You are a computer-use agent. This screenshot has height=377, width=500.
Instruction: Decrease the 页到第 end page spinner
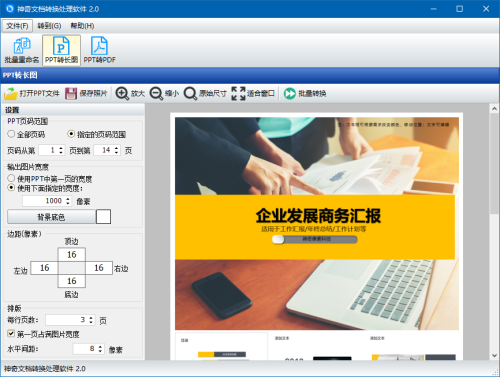point(116,153)
